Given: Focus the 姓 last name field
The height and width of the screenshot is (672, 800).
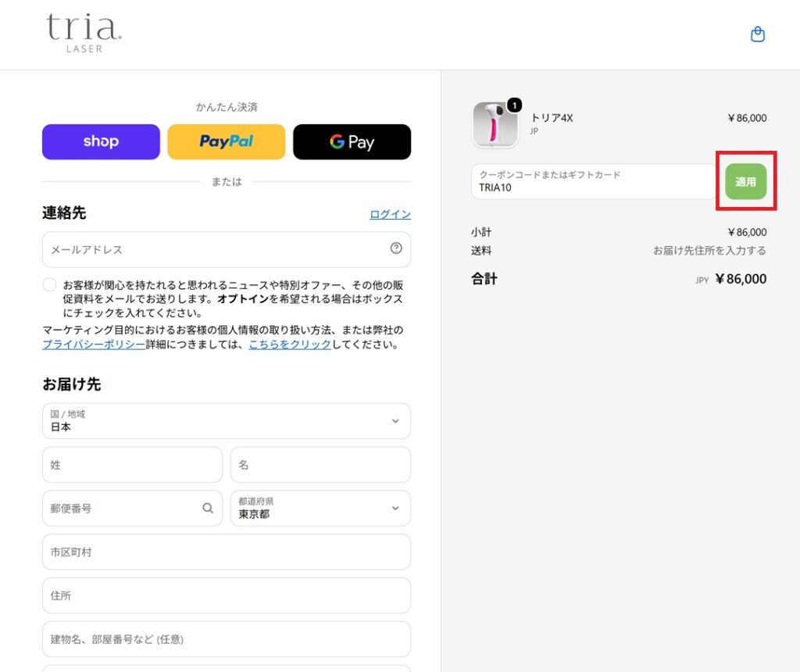Looking at the screenshot, I should click(133, 465).
